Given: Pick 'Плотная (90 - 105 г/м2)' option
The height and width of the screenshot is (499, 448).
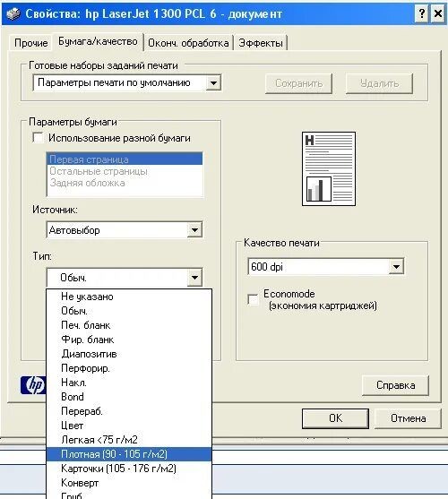Looking at the screenshot, I should point(129,454).
